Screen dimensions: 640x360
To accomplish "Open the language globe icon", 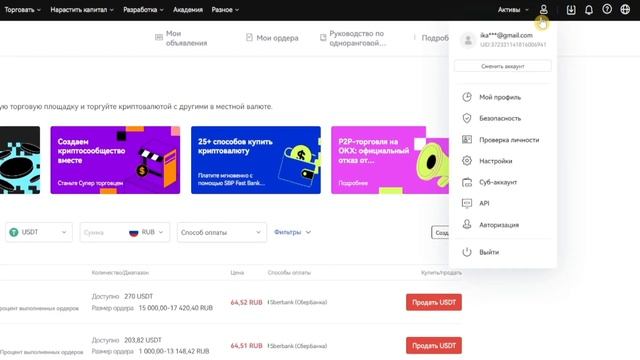I will 625,9.
